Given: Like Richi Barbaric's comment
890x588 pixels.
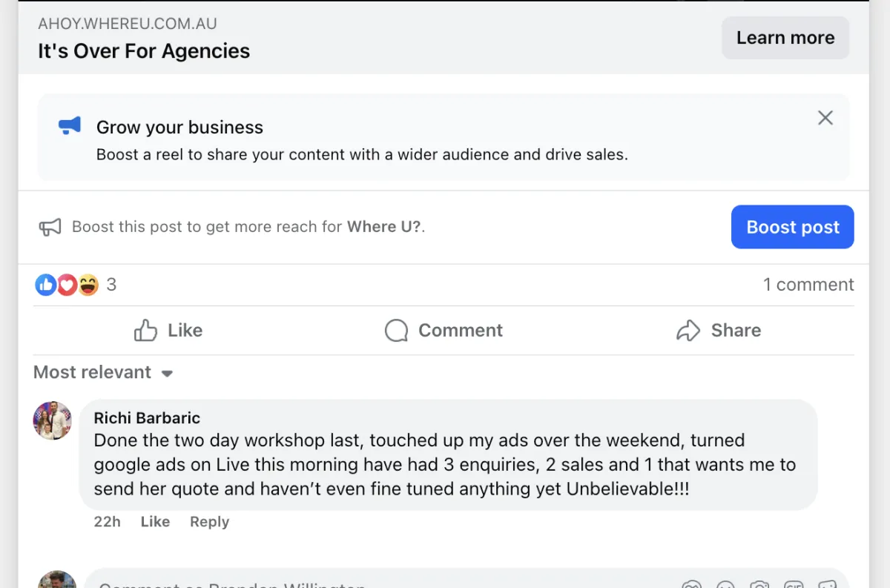Looking at the screenshot, I should pos(155,522).
